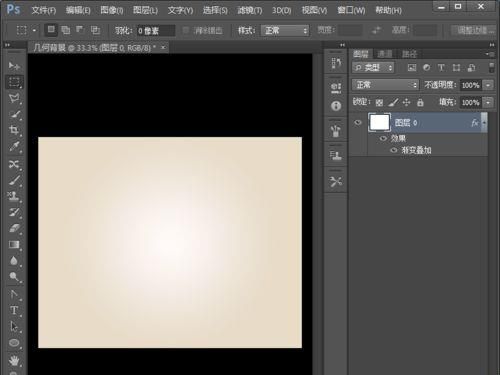This screenshot has width=500, height=375.
Task: Hide 图层 0 layer visibility eye
Action: tap(358, 123)
